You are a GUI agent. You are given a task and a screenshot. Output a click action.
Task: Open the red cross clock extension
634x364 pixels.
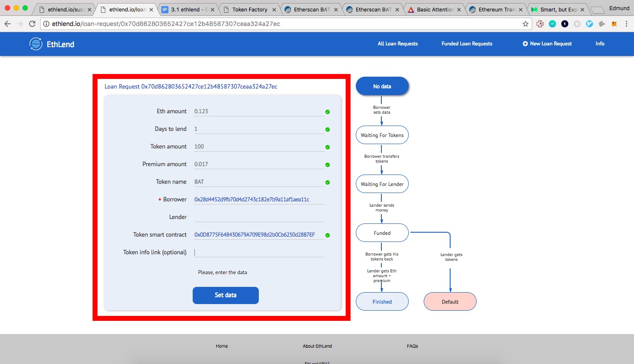click(x=540, y=24)
